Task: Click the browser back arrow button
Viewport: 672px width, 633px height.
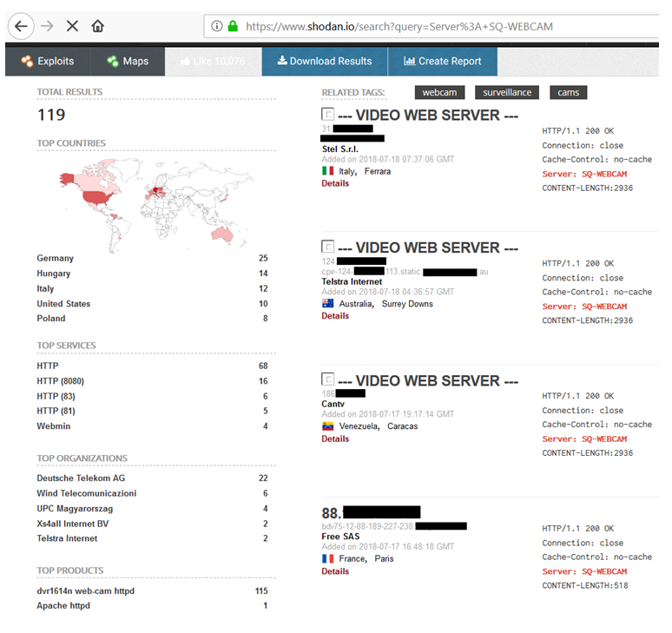Action: [x=21, y=26]
